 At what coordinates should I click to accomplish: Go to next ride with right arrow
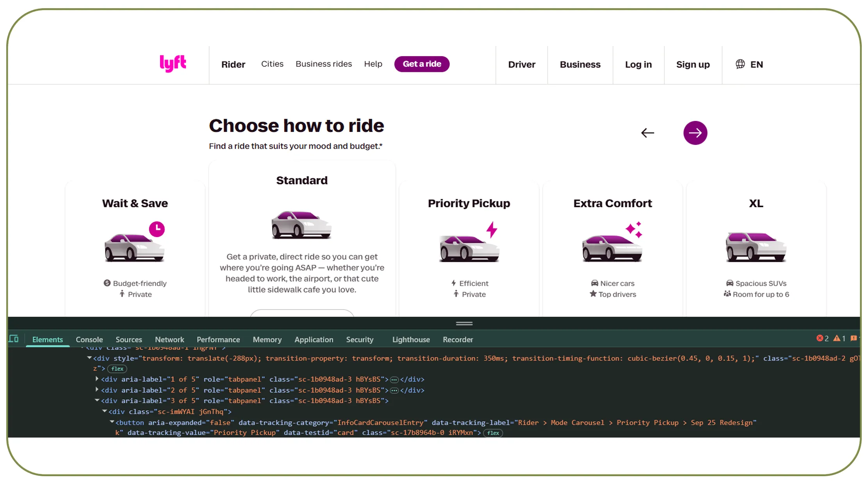695,133
